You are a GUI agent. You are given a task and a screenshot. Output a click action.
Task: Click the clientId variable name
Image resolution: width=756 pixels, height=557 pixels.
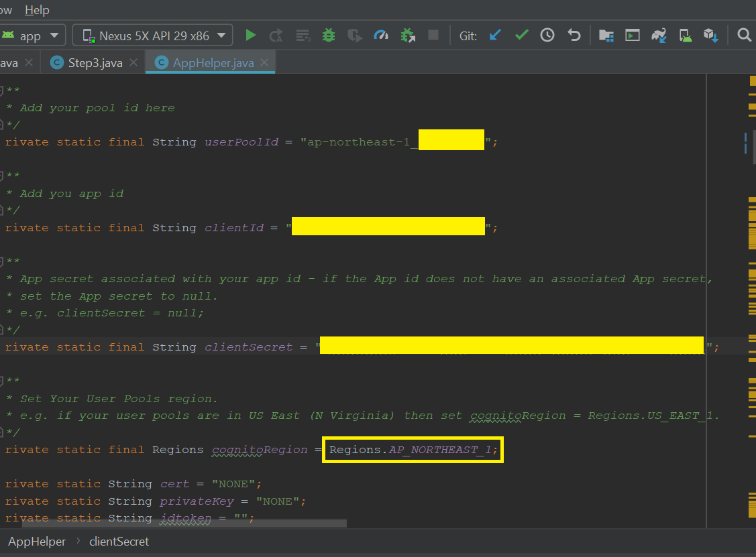pos(234,227)
